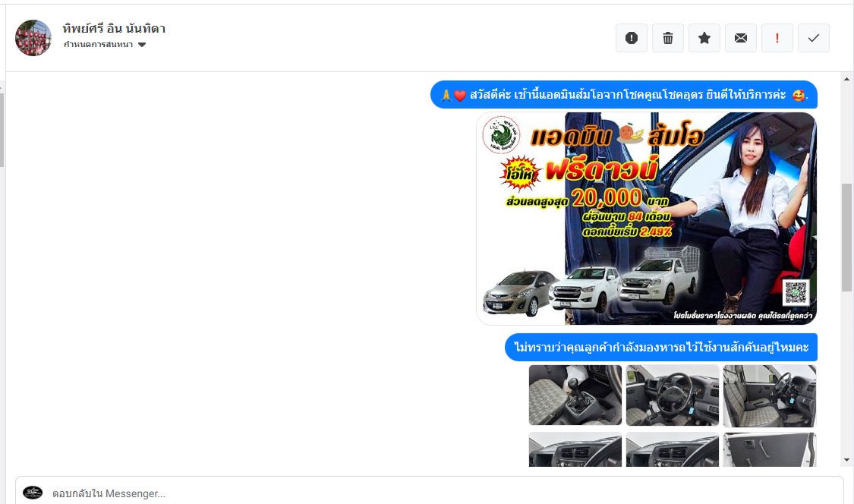Open gear shift interior photo thumbnail
Image resolution: width=854 pixels, height=504 pixels.
click(575, 395)
